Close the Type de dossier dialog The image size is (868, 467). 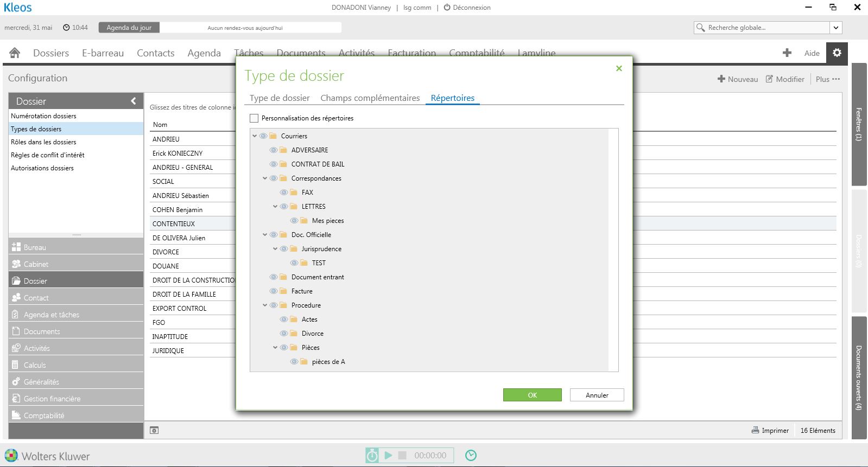click(x=619, y=68)
